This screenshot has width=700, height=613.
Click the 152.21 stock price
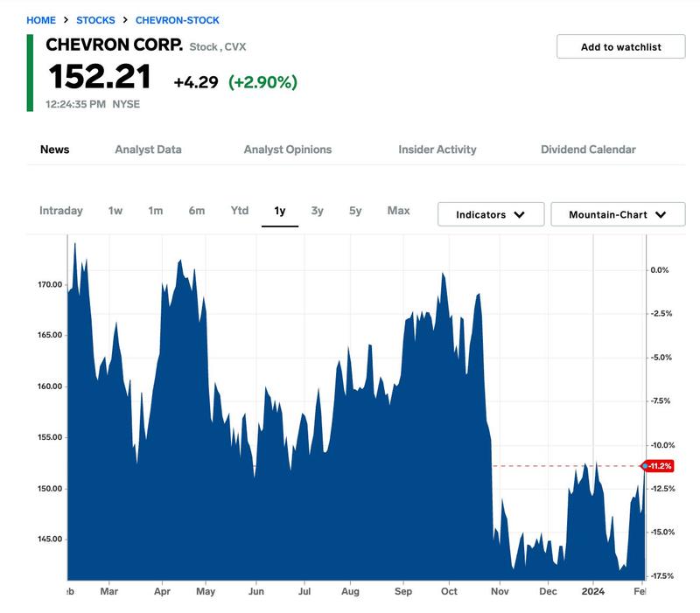click(x=100, y=77)
